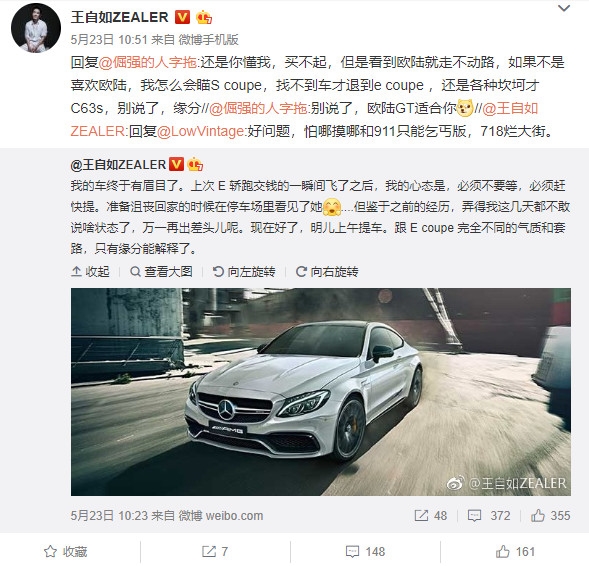Open @王自如ZEALER link in quoted post
Image resolution: width=589 pixels, height=566 pixels.
[x=118, y=165]
